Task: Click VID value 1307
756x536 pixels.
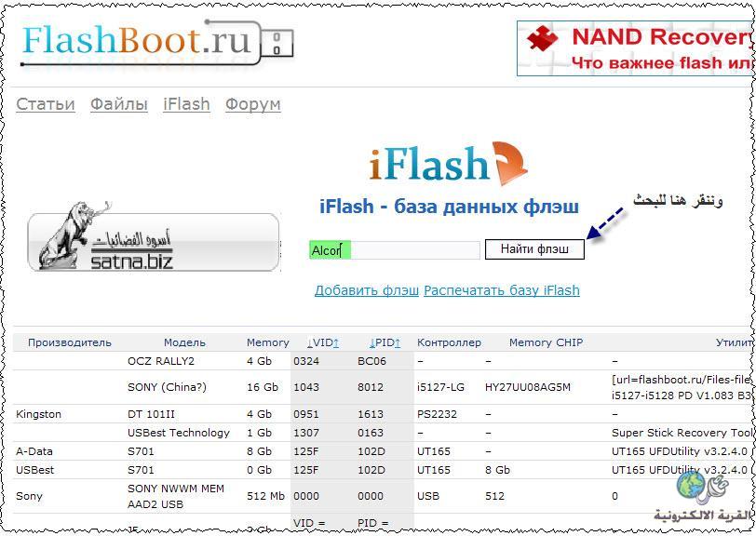Action: pos(306,433)
